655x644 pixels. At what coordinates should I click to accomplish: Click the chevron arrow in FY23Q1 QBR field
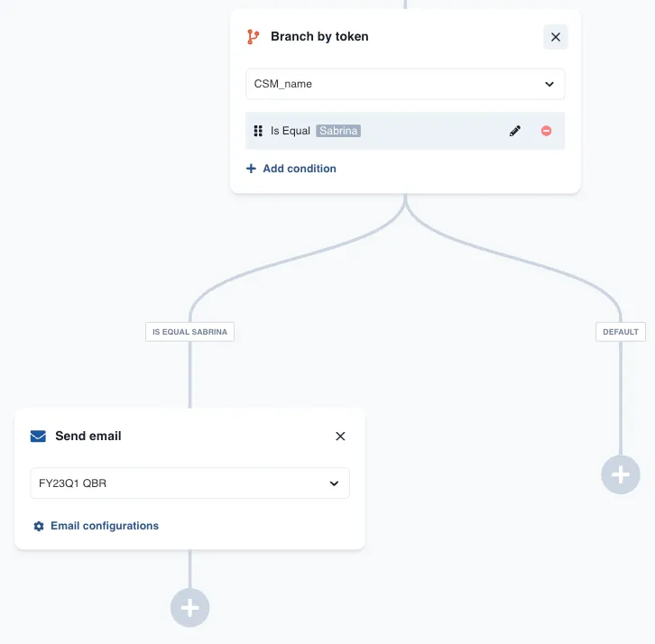tap(334, 483)
